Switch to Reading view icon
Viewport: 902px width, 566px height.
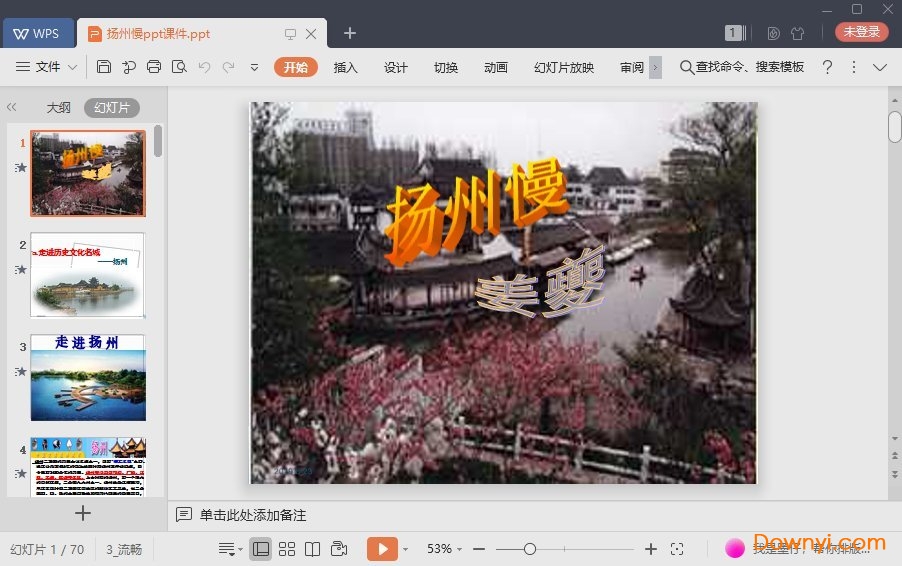point(312,549)
